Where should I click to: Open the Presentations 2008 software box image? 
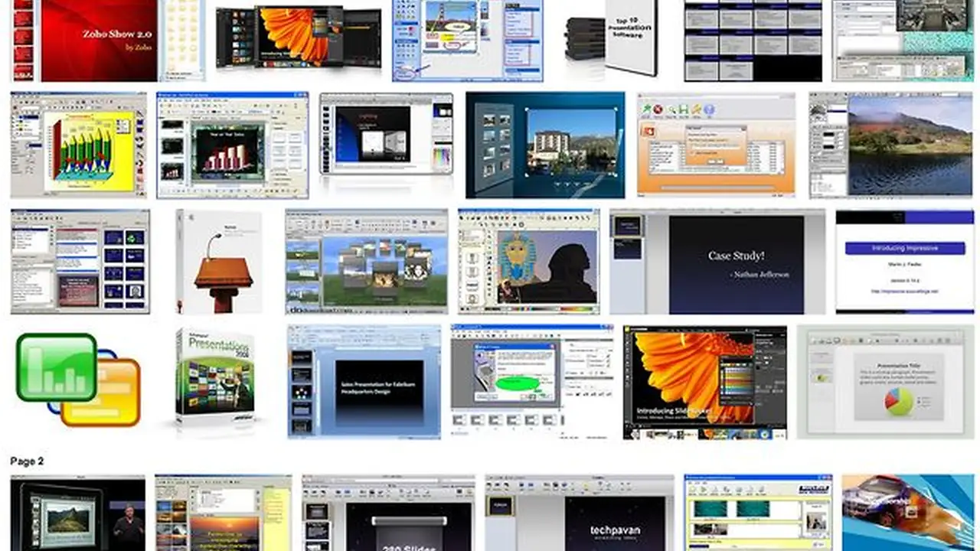tap(214, 379)
